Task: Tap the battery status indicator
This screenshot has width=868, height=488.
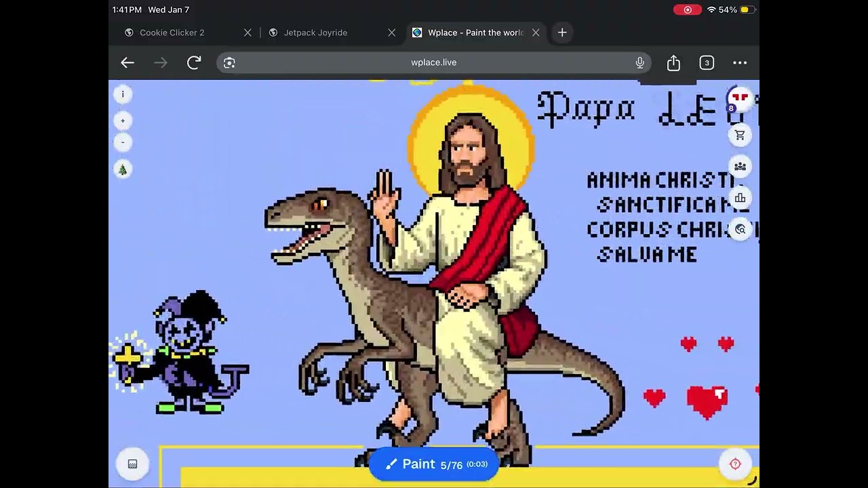Action: pyautogui.click(x=747, y=10)
